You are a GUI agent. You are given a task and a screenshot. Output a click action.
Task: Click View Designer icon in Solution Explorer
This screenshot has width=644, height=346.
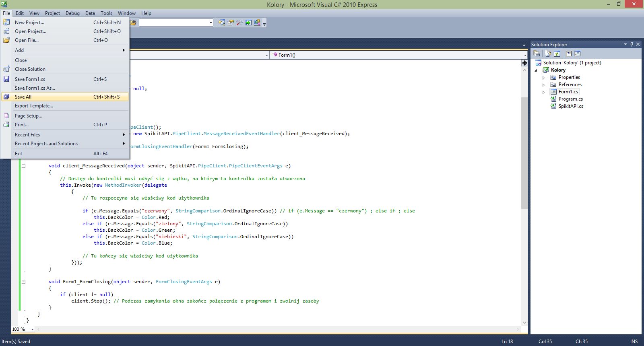click(578, 54)
